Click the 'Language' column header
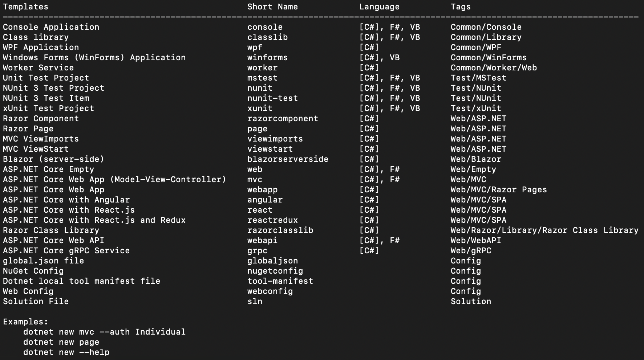644x360 pixels. click(379, 7)
